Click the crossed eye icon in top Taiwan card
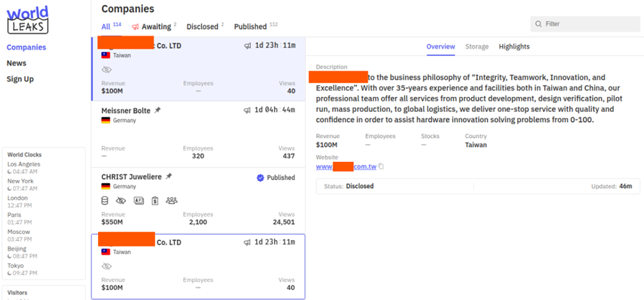Viewport: 644px width, 300px height. tap(106, 70)
